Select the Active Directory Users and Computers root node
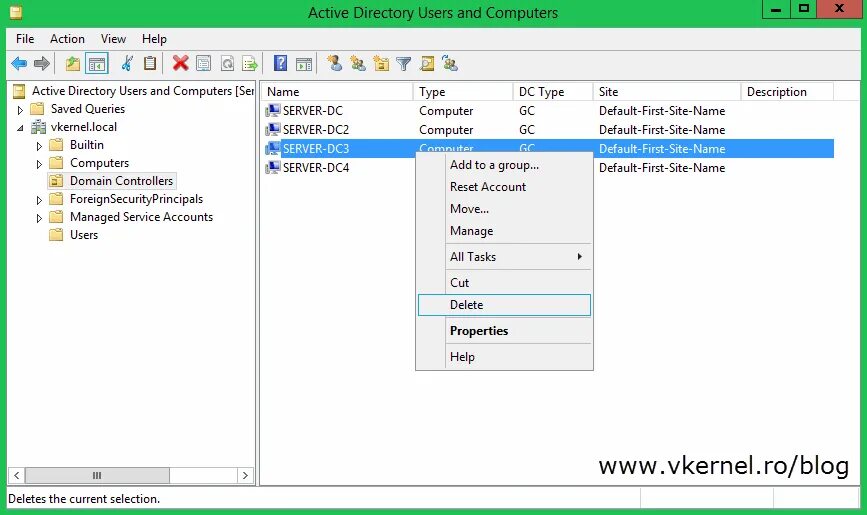This screenshot has height=515, width=867. click(143, 91)
